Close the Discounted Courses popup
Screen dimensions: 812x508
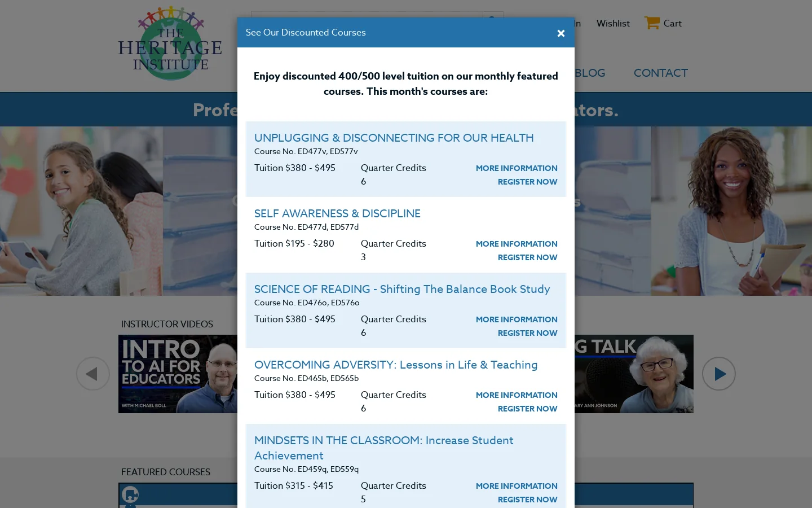[561, 33]
